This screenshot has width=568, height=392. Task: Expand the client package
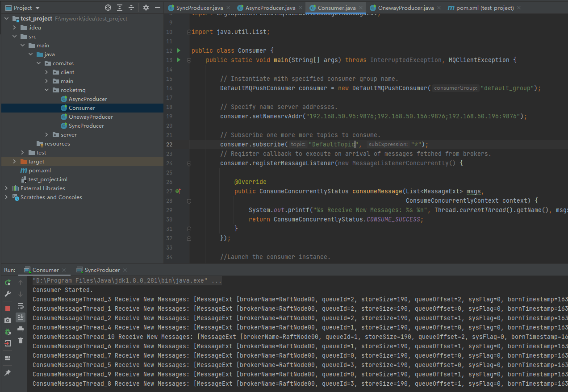tap(47, 72)
